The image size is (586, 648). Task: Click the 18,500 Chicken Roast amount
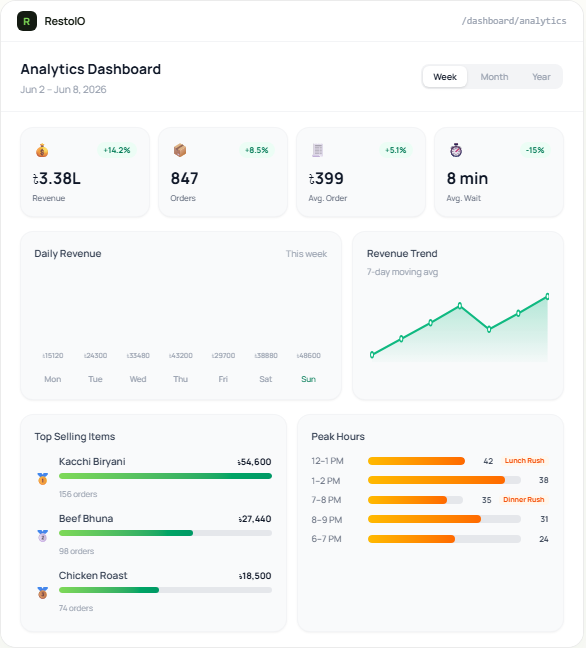tap(255, 576)
